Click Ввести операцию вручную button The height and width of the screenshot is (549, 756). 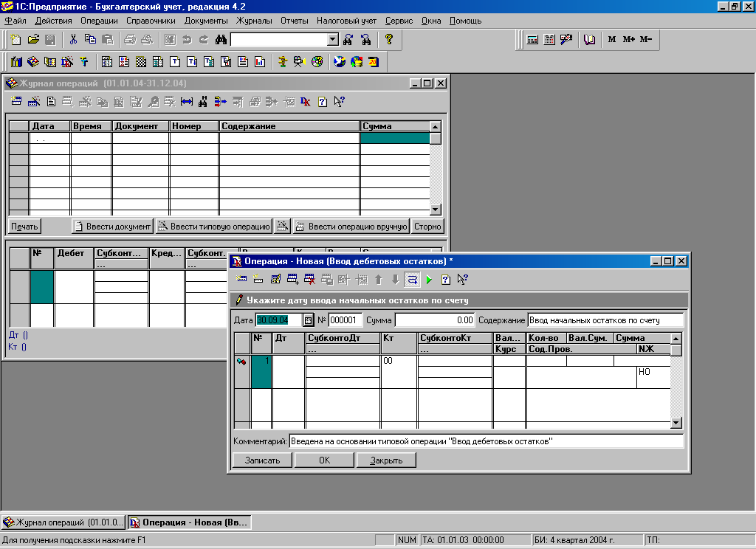click(x=351, y=226)
